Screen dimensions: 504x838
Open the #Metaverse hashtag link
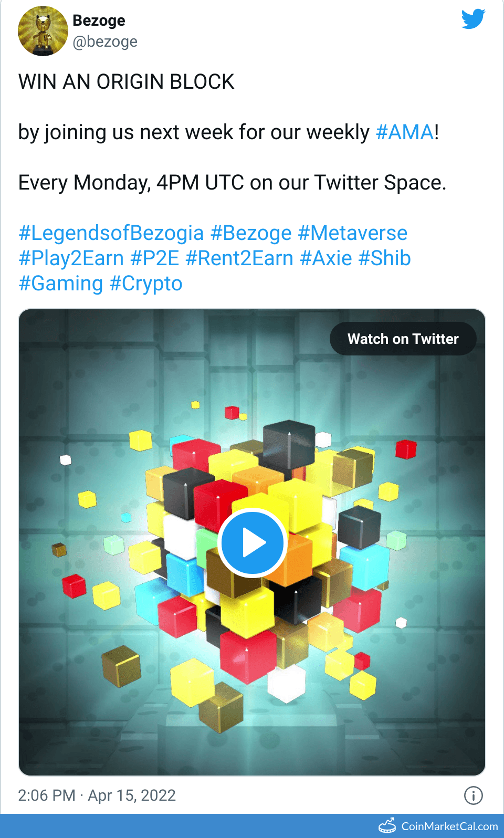tap(353, 233)
